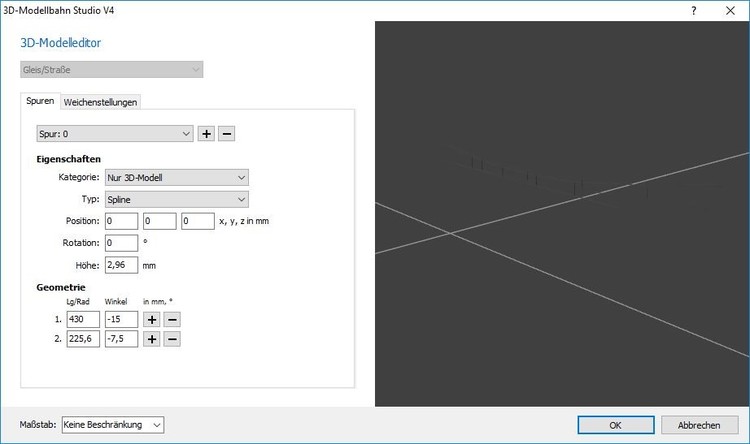Confirm with the OK button

tap(616, 425)
